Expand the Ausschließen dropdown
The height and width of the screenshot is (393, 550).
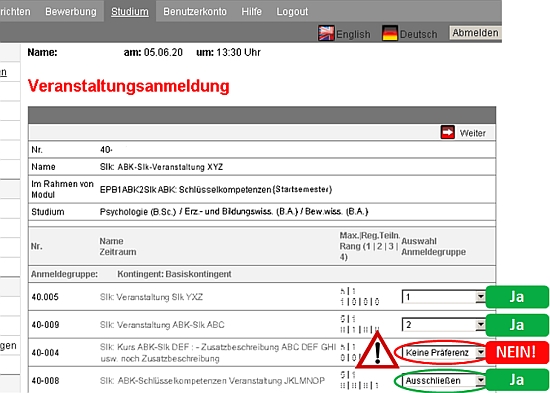pos(443,380)
